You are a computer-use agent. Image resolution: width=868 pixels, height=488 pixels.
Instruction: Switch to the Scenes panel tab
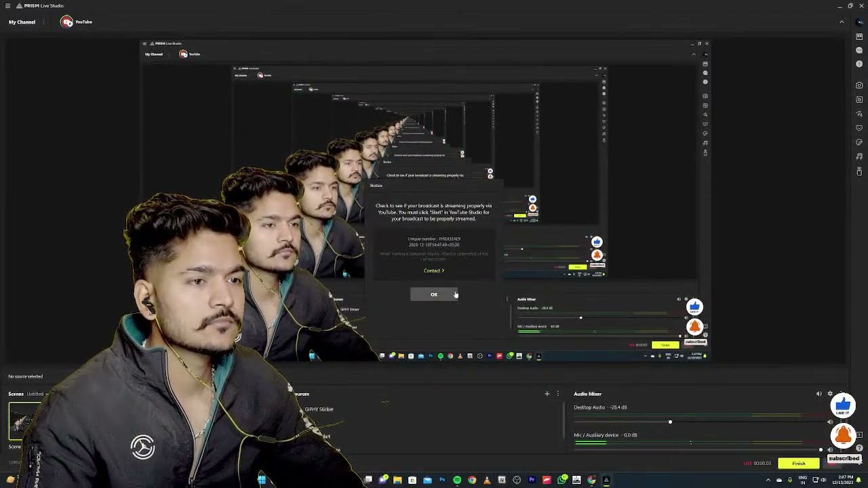[16, 394]
